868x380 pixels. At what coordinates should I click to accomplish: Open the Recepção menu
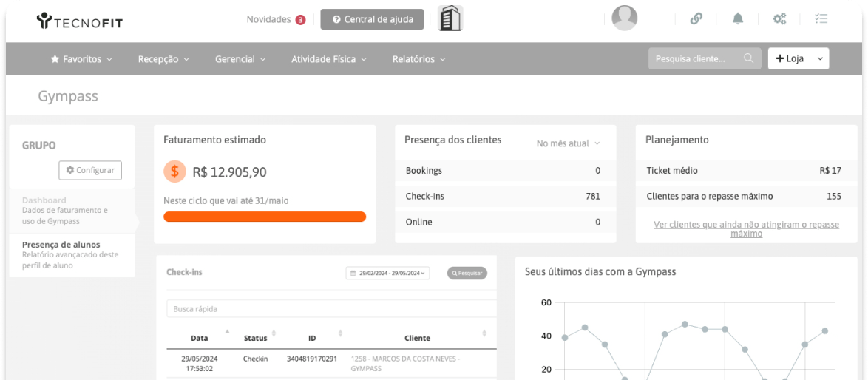point(164,58)
